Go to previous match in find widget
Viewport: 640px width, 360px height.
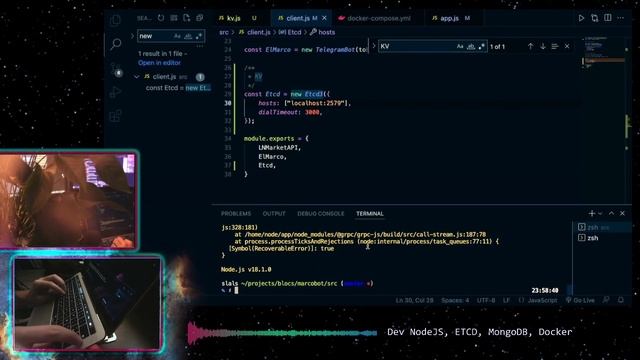tap(530, 47)
